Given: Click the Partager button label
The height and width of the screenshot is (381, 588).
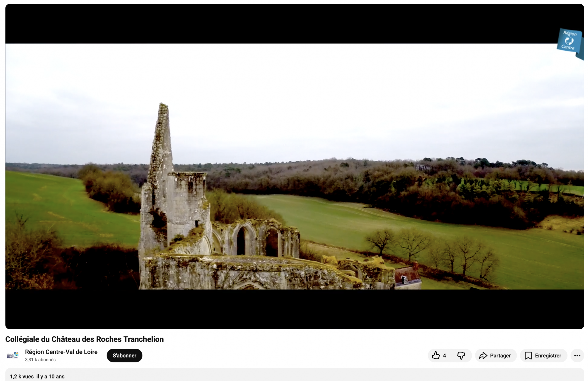Looking at the screenshot, I should [500, 355].
